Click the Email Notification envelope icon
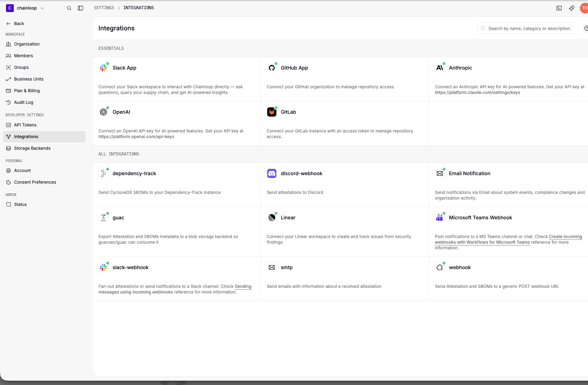588x385 pixels. tap(440, 173)
